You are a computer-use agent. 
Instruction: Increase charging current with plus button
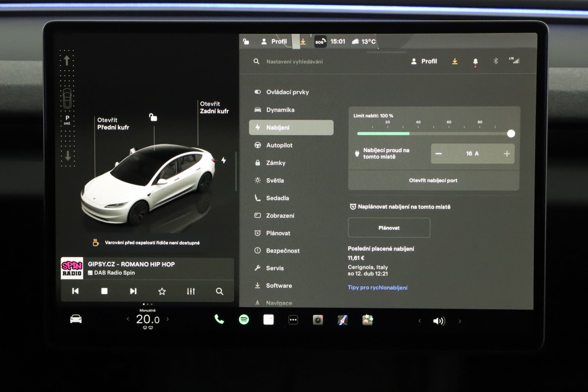pyautogui.click(x=507, y=154)
